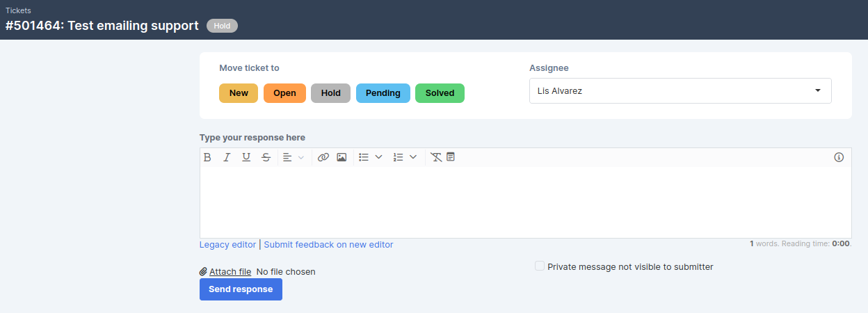This screenshot has height=313, width=868.
Task: Move the ticket to Pending
Action: click(x=383, y=93)
